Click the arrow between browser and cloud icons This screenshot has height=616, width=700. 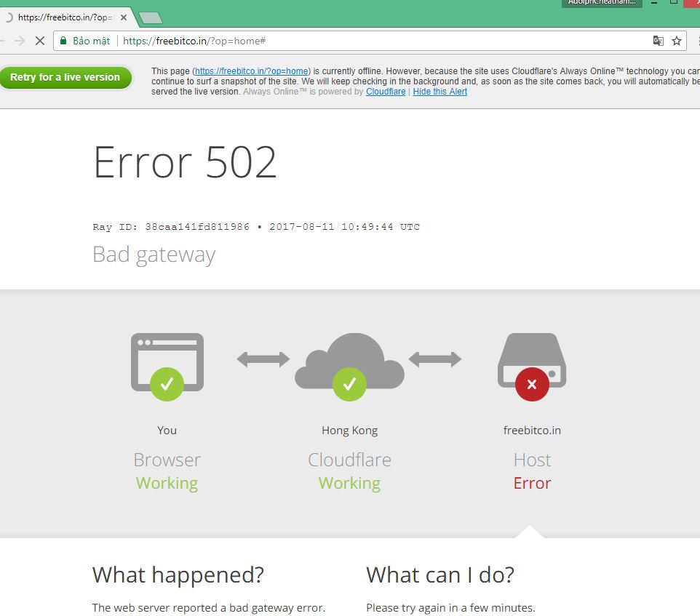point(263,359)
